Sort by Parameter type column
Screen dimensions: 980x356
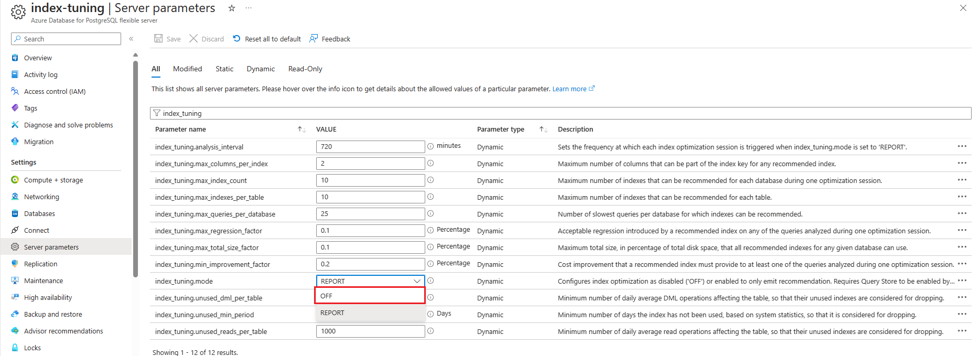click(543, 129)
